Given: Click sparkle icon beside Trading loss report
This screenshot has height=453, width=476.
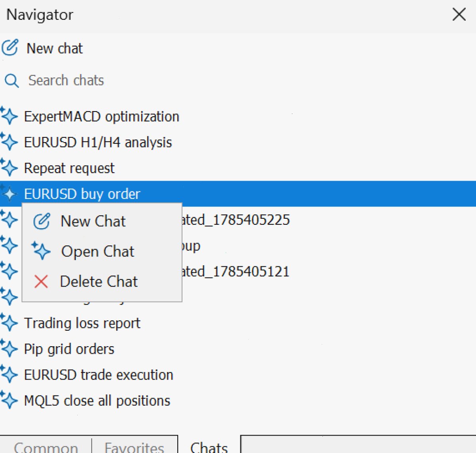Looking at the screenshot, I should click(9, 323).
